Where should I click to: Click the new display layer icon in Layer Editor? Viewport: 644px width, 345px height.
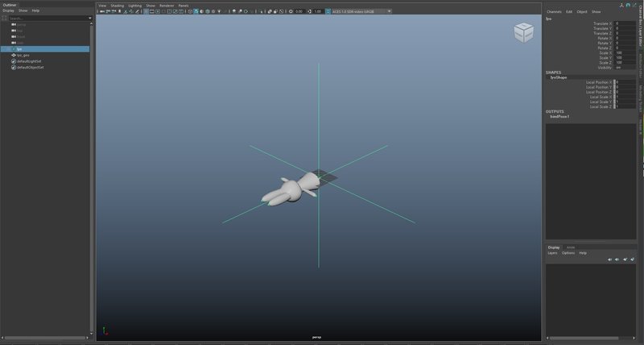pos(625,259)
